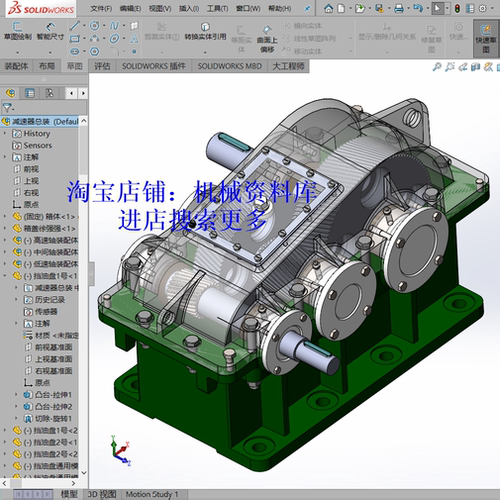
Task: Expand the 高速轴装配体 subassembly node
Action: tap(5, 240)
